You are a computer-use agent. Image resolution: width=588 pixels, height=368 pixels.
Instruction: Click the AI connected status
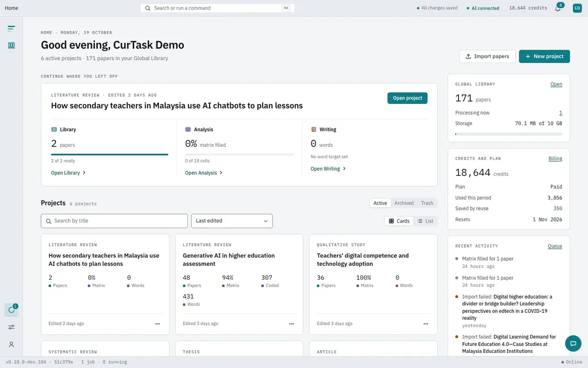pos(482,8)
